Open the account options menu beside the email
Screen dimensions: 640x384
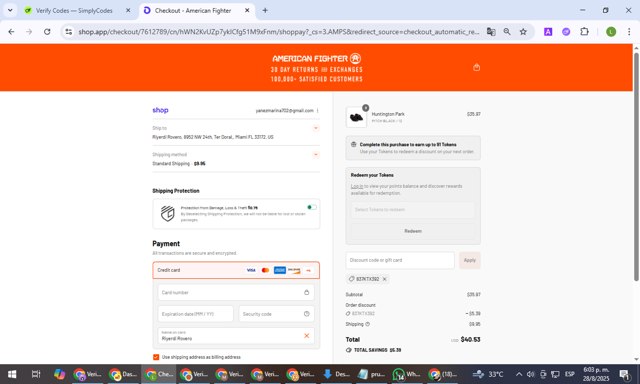point(318,111)
